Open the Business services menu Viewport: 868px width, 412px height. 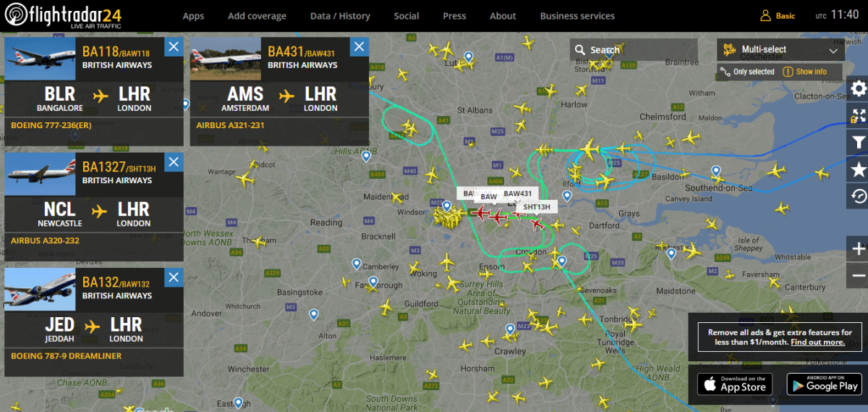[x=577, y=16]
